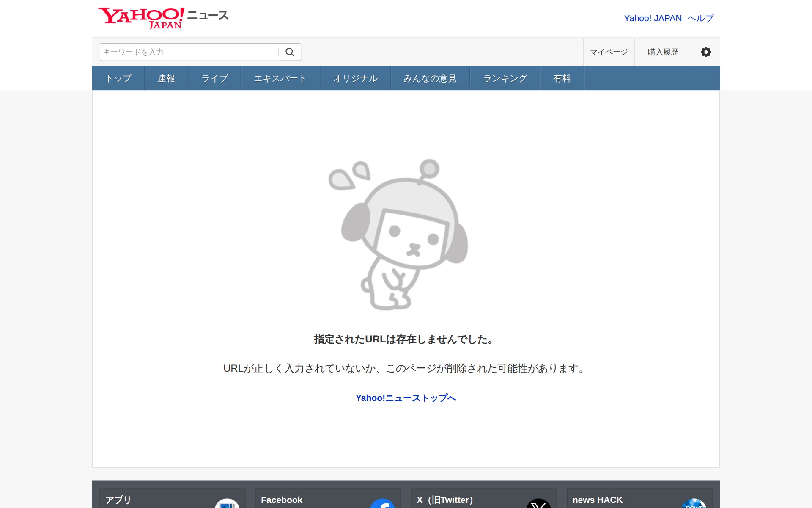This screenshot has width=812, height=508.
Task: Open the エキスパート tab
Action: point(280,78)
